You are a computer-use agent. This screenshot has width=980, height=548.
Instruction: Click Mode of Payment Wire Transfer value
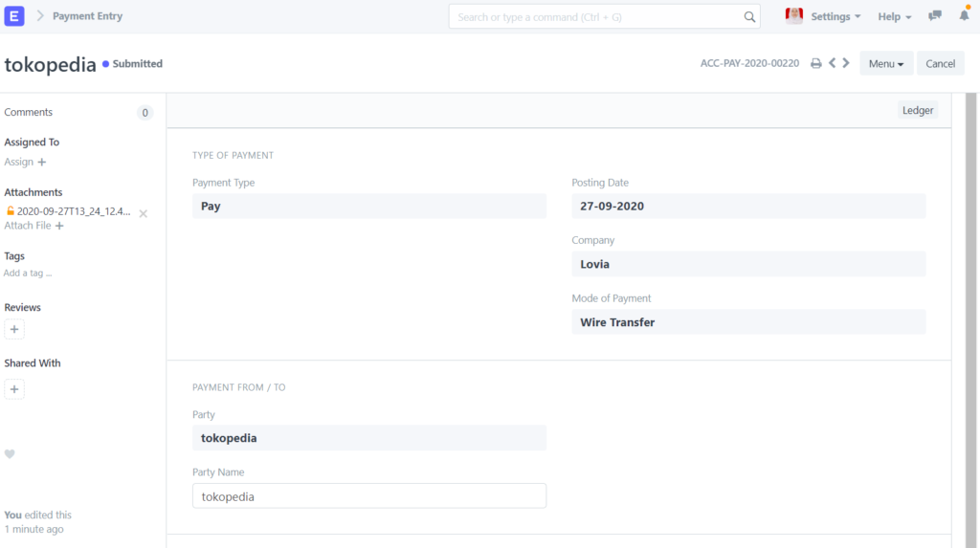pos(748,322)
